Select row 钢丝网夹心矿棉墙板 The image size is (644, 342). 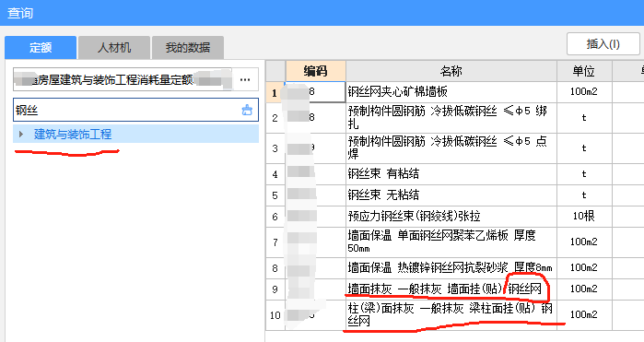451,91
